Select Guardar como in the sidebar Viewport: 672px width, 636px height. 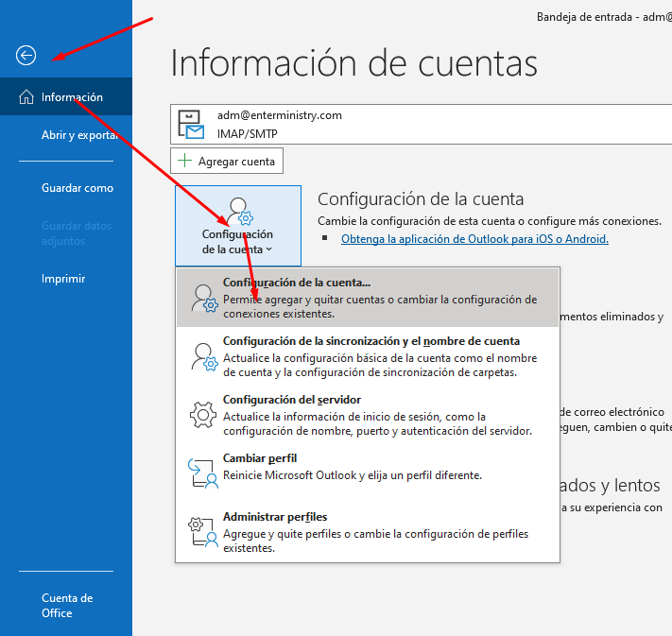pos(78,188)
